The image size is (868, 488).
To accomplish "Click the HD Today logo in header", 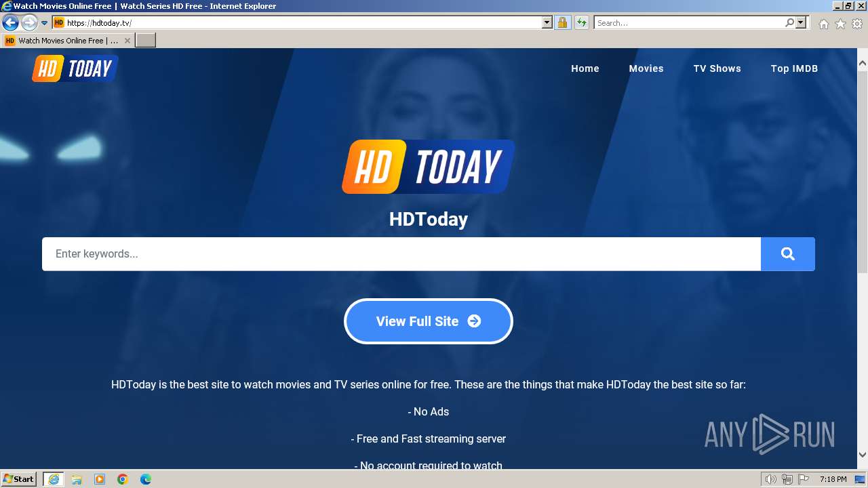I will (x=75, y=68).
